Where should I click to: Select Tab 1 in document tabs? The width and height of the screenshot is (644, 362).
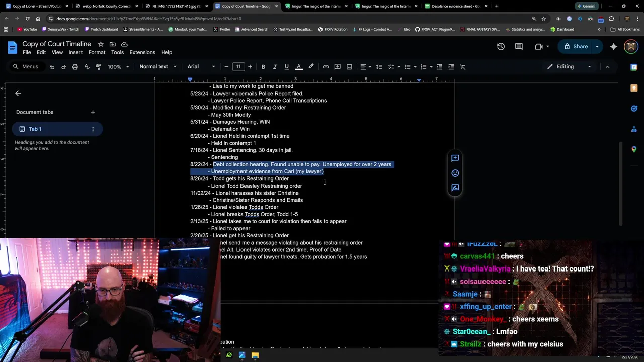[57, 129]
